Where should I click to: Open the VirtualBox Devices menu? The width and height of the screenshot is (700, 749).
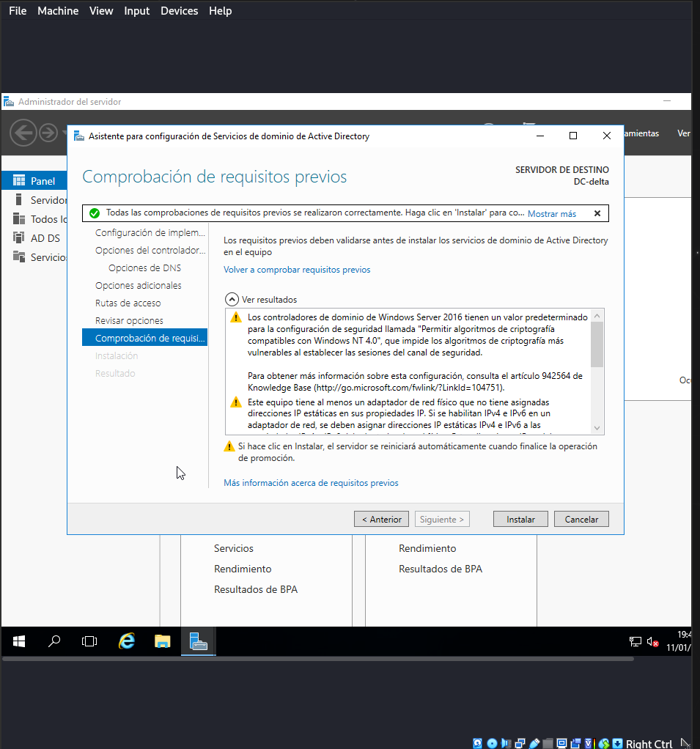point(179,10)
